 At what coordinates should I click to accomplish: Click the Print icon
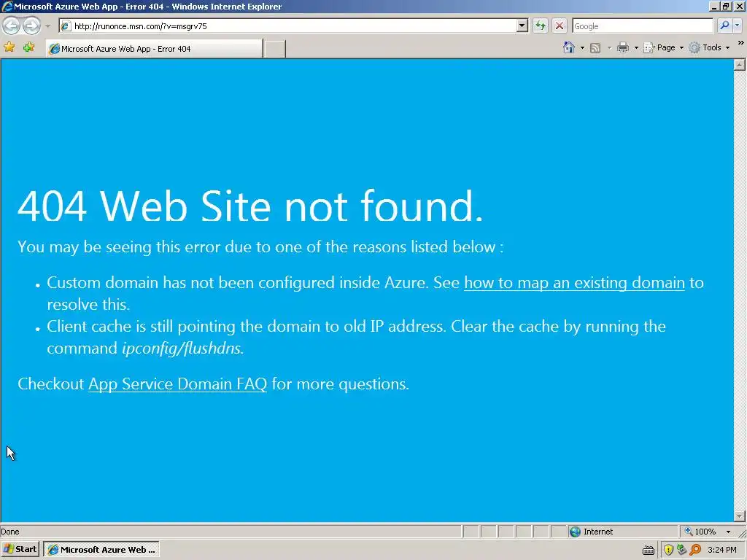pos(623,47)
